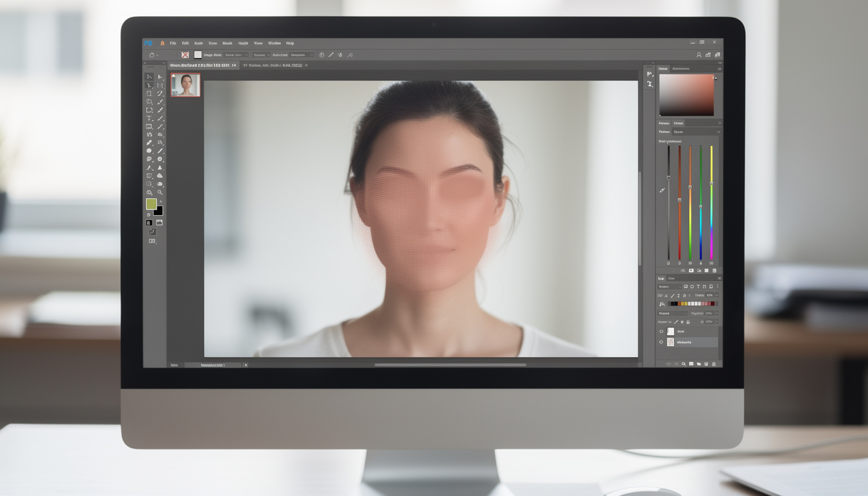This screenshot has width=868, height=496.
Task: Click the color picker gradient field
Action: tap(686, 95)
